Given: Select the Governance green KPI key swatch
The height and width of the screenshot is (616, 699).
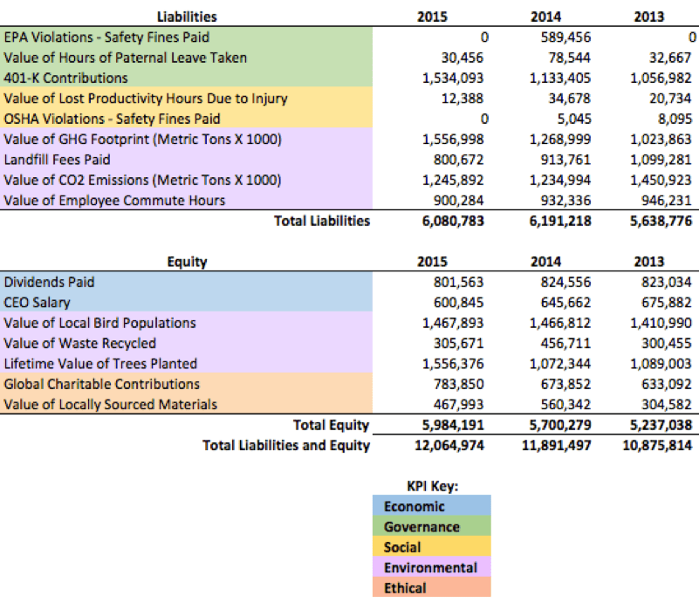Looking at the screenshot, I should (431, 527).
